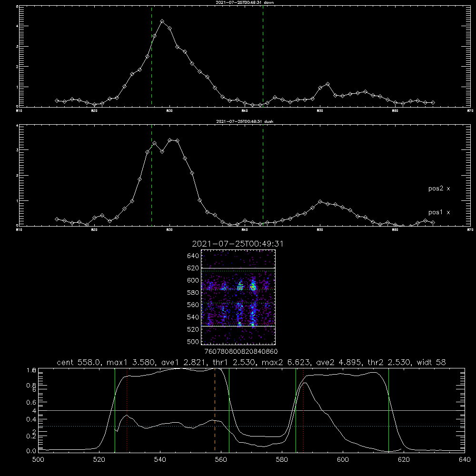Click the heatmap y-axis label 540
Screen dimensions: 476x476
(x=193, y=317)
